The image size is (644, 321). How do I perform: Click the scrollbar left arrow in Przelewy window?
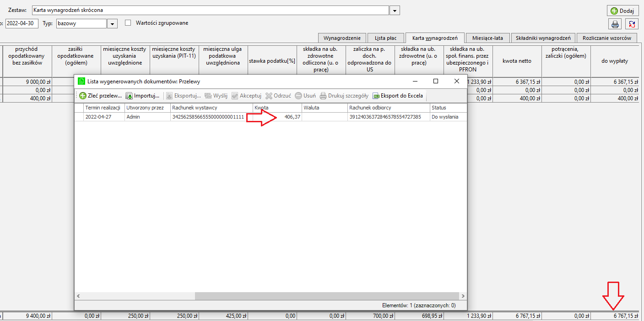pos(78,296)
